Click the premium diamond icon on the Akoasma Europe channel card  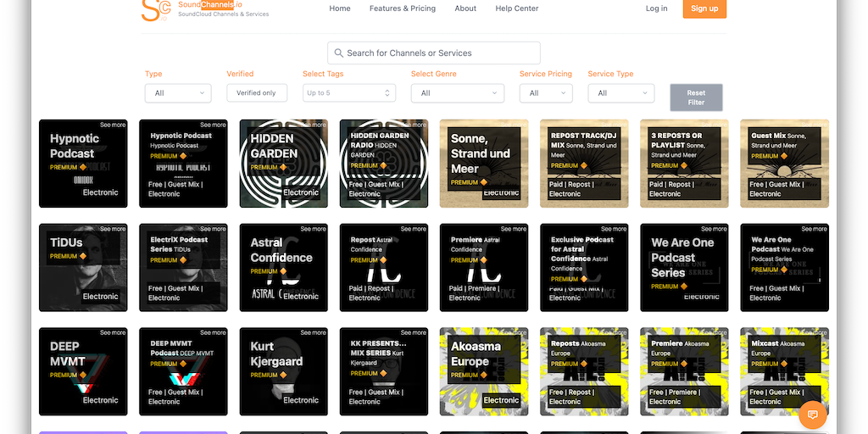click(x=484, y=376)
